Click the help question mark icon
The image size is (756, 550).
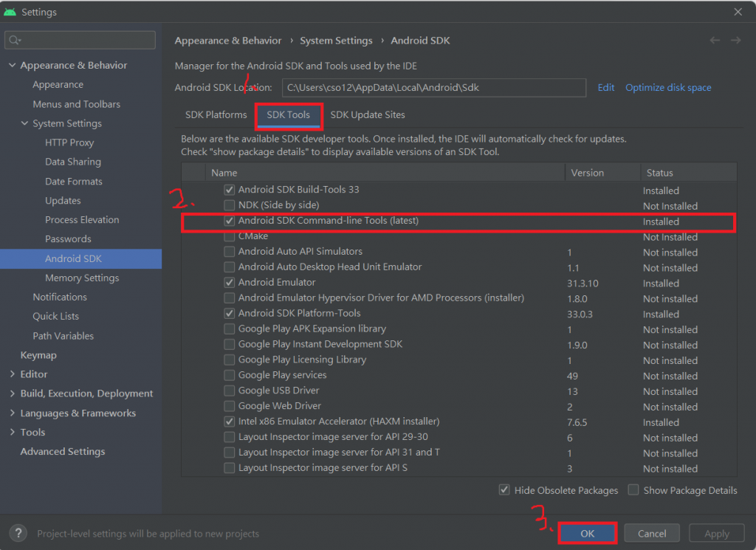coord(18,533)
